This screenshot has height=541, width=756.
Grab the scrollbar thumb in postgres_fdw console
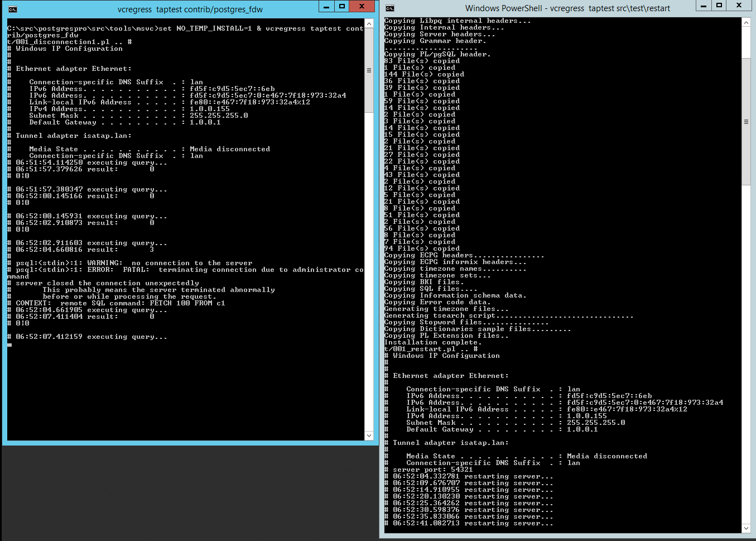(x=369, y=70)
